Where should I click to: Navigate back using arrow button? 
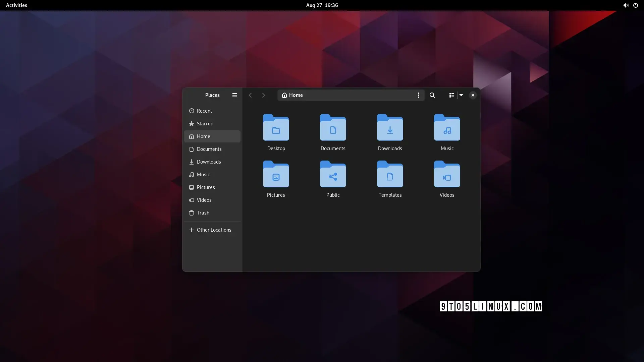250,95
